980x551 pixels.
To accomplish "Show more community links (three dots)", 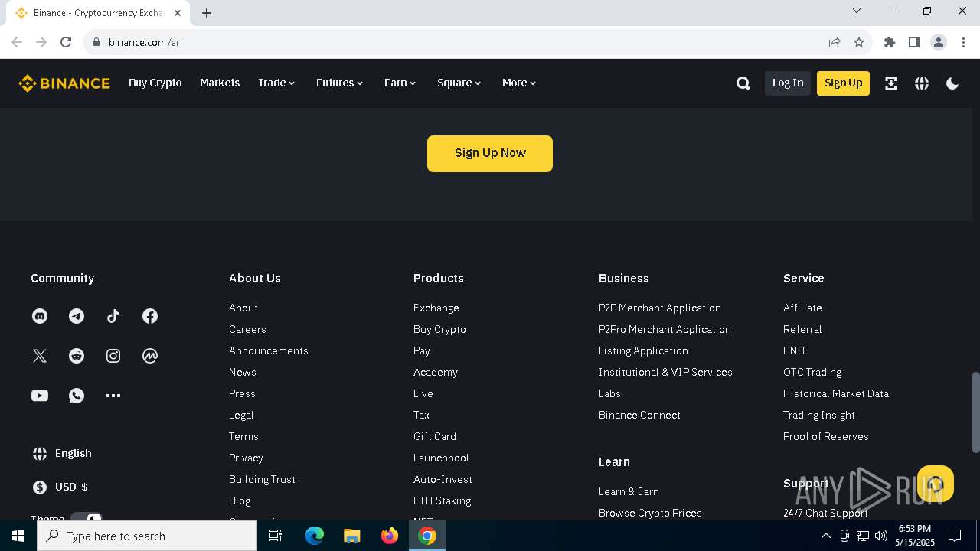I will 113,396.
